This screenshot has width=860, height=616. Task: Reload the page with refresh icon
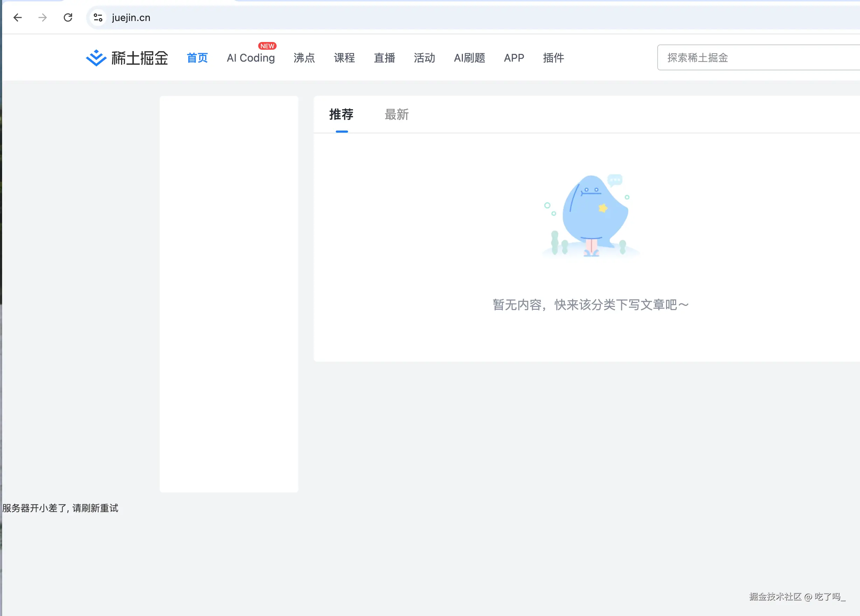(68, 17)
